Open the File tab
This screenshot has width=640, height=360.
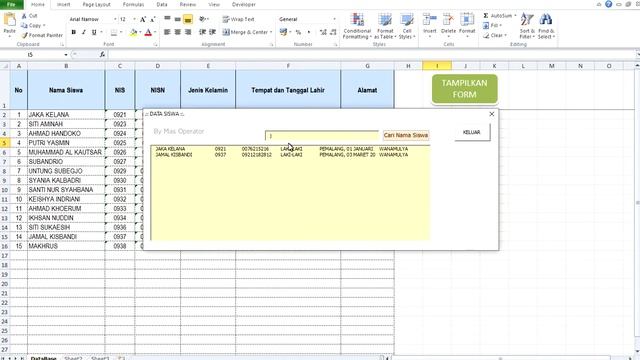coord(11,4)
